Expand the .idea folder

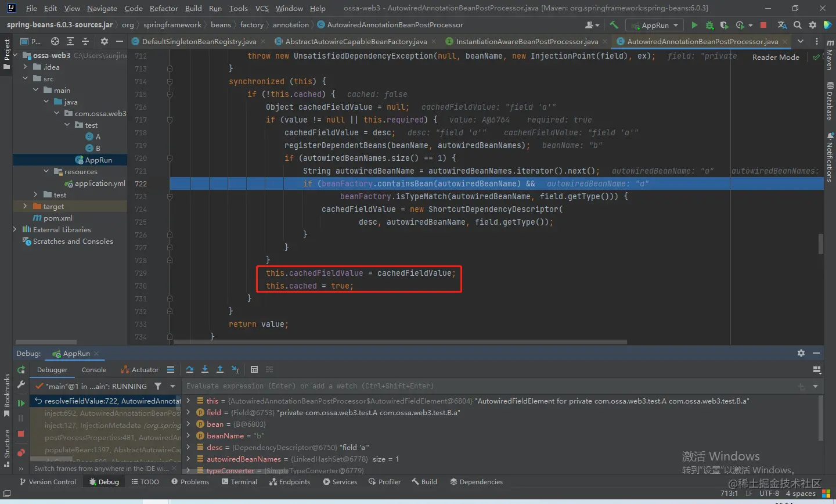click(25, 67)
